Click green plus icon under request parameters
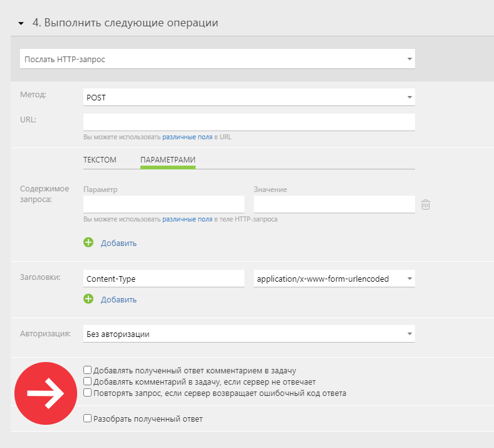494x448 pixels. click(x=88, y=242)
